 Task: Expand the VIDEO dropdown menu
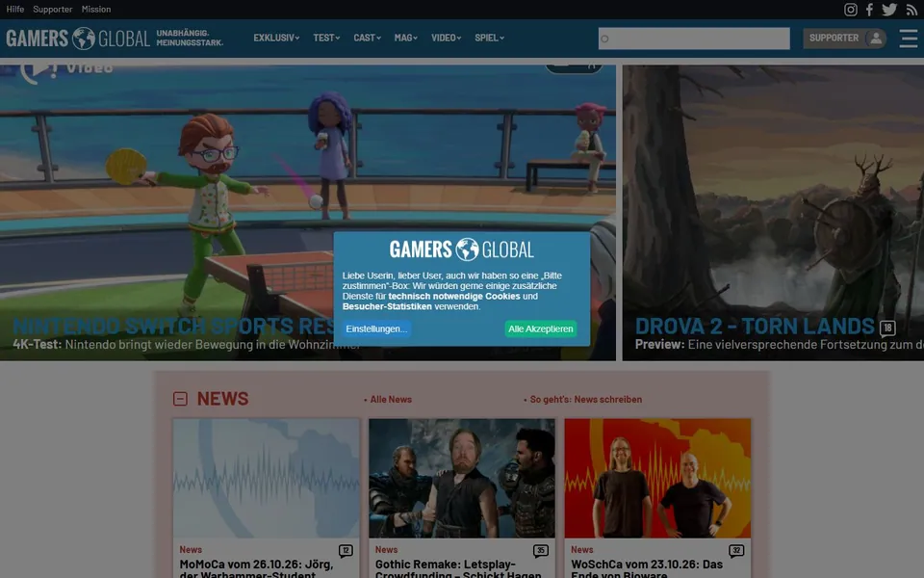pyautogui.click(x=446, y=38)
